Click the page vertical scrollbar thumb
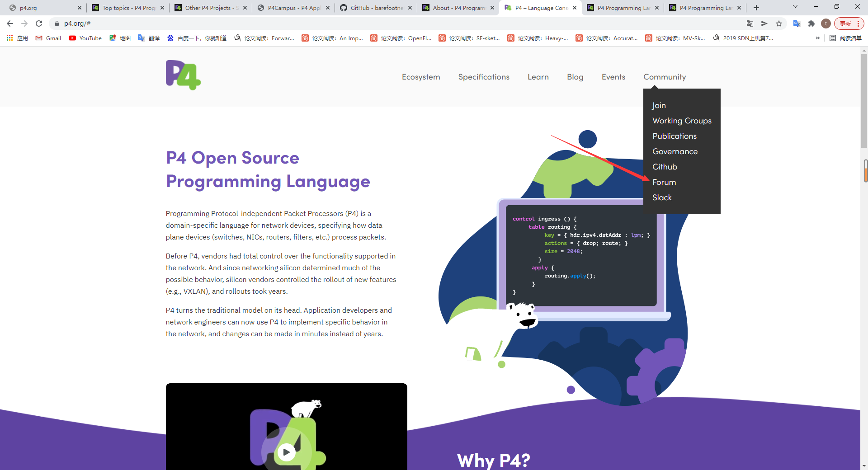Viewport: 868px width, 470px height. 864,101
